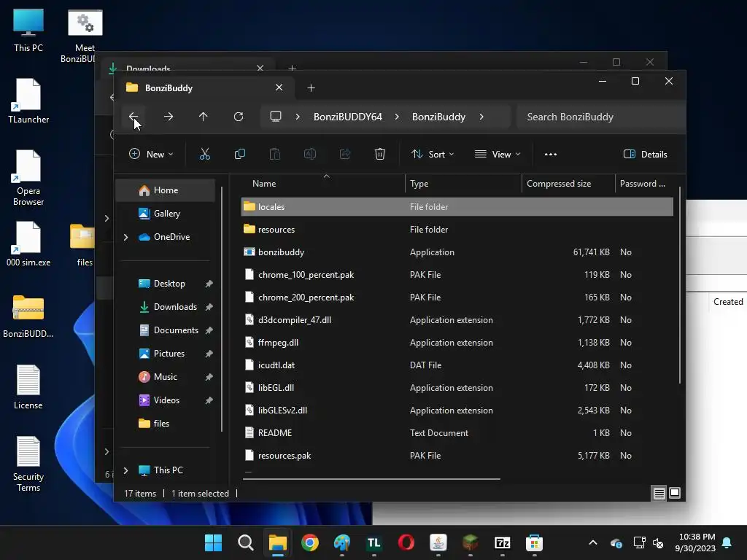Expand the OneDrive tree node
Screen dimensions: 747x560
[125, 237]
